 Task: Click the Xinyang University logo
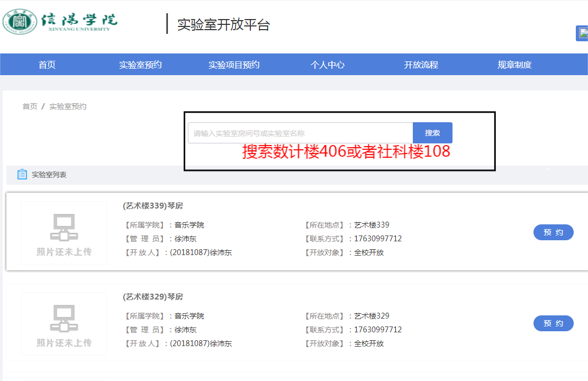click(60, 21)
